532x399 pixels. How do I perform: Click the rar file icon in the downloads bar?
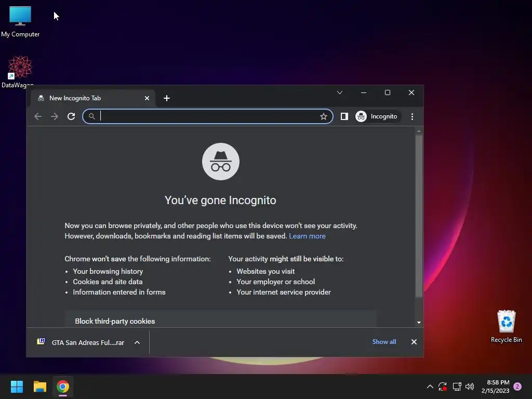click(41, 341)
